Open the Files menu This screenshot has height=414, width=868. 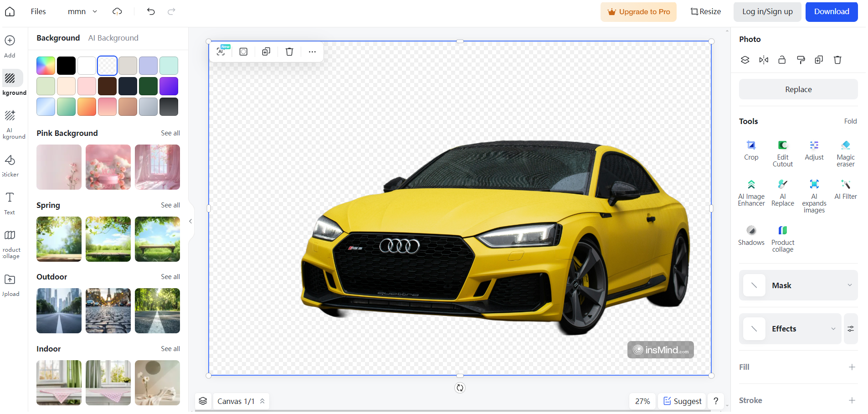tap(38, 11)
